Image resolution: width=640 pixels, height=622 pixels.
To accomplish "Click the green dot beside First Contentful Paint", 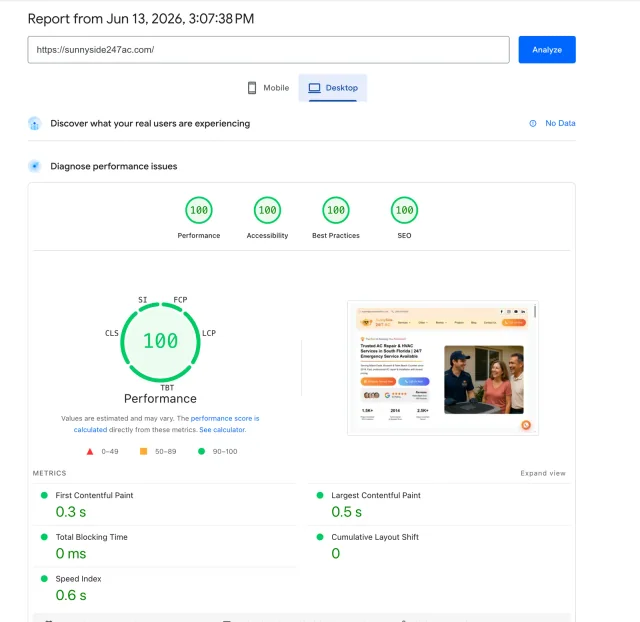I will click(x=44, y=495).
